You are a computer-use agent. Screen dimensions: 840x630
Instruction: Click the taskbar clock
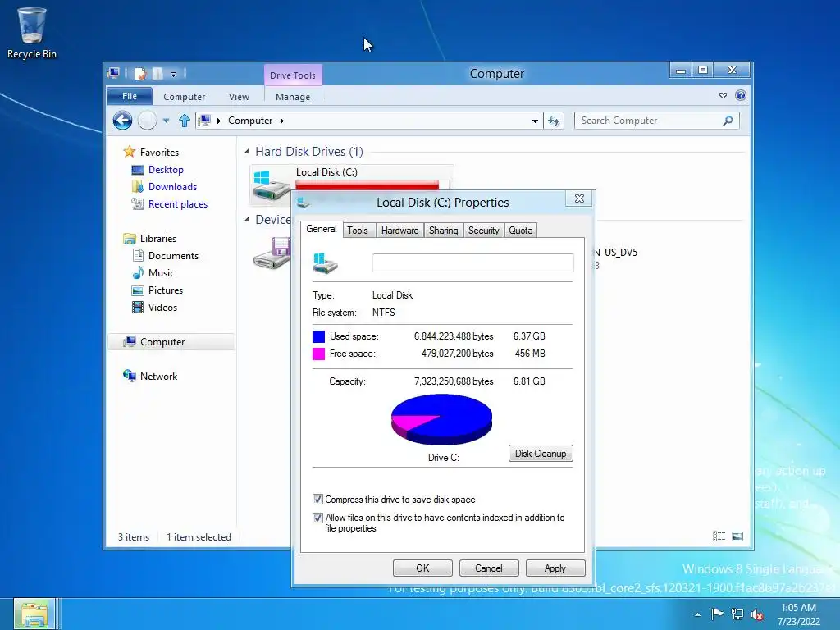(x=798, y=614)
